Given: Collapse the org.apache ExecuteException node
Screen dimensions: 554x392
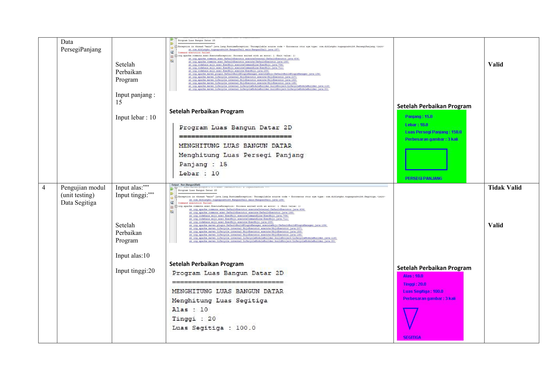Looking at the screenshot, I should pyautogui.click(x=176, y=56).
